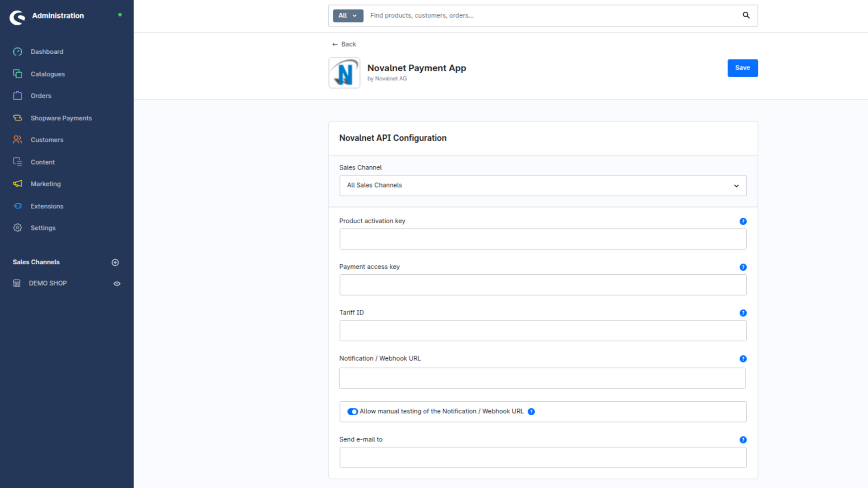Click the Dashboard gauge icon
This screenshot has width=868, height=488.
click(18, 52)
